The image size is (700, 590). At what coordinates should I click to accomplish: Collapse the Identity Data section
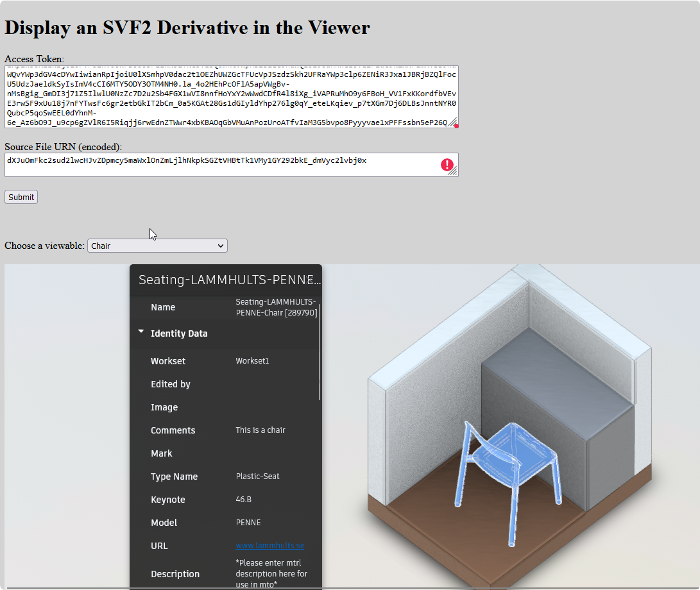tap(141, 332)
